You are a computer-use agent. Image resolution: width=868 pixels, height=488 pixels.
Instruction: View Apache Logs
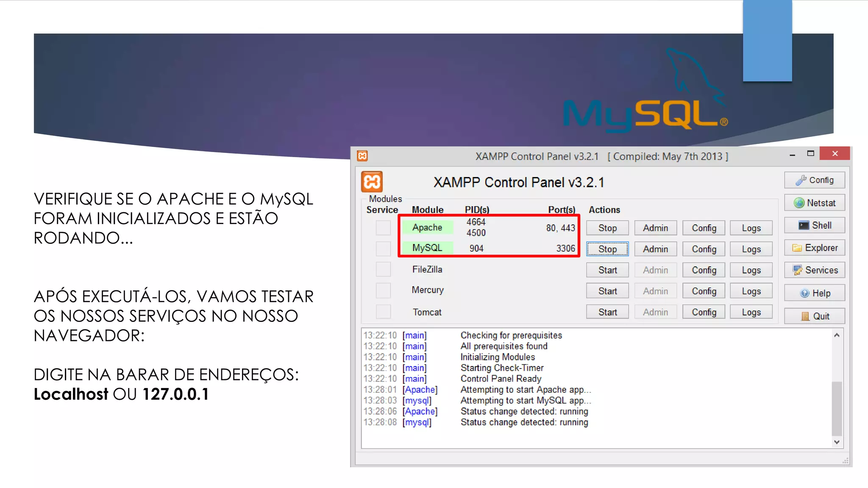(x=751, y=228)
